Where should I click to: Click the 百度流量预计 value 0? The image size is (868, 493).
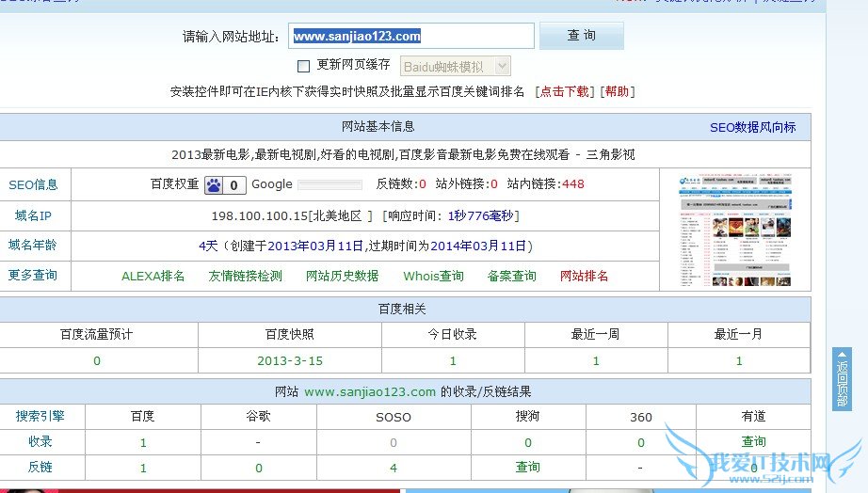point(97,361)
